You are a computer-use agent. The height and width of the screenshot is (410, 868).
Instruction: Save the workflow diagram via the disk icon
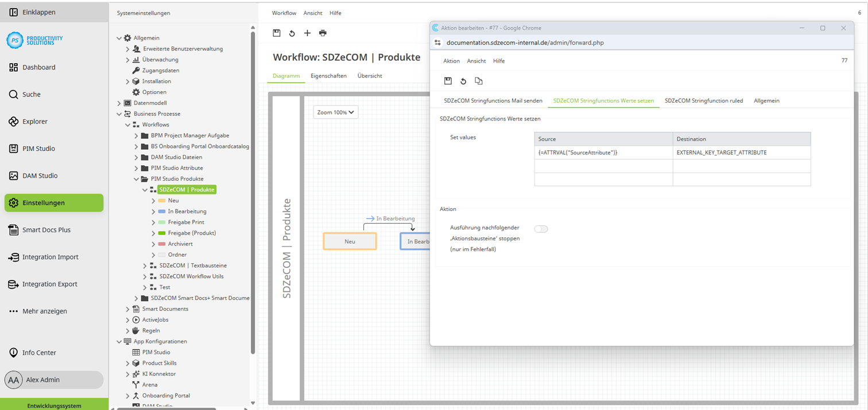277,33
